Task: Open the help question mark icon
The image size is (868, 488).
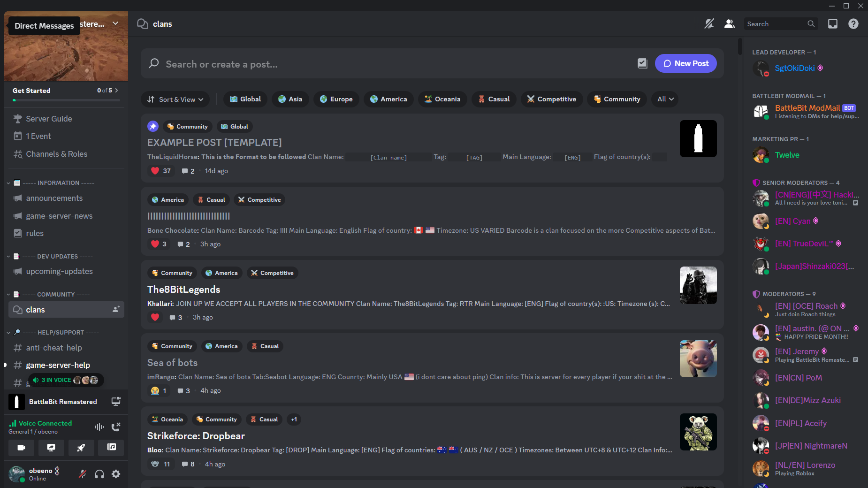Action: click(x=853, y=24)
